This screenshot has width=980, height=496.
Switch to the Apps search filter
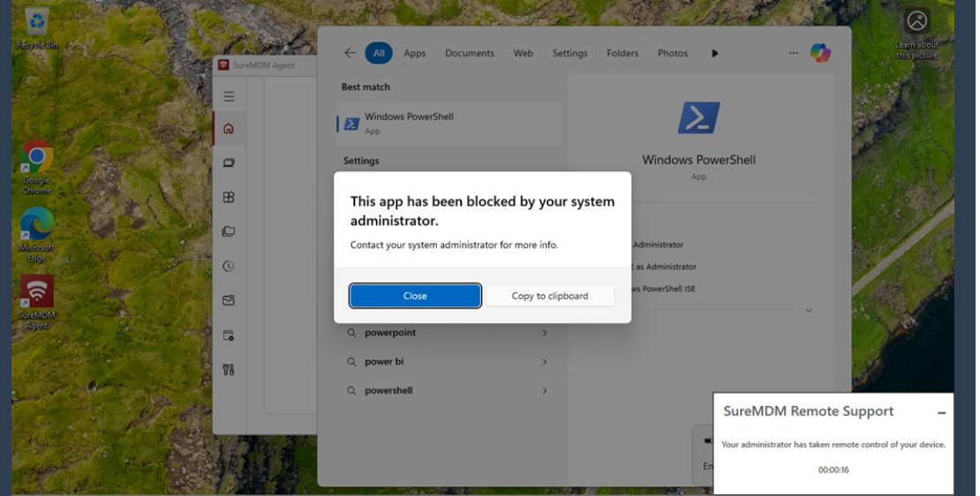414,53
